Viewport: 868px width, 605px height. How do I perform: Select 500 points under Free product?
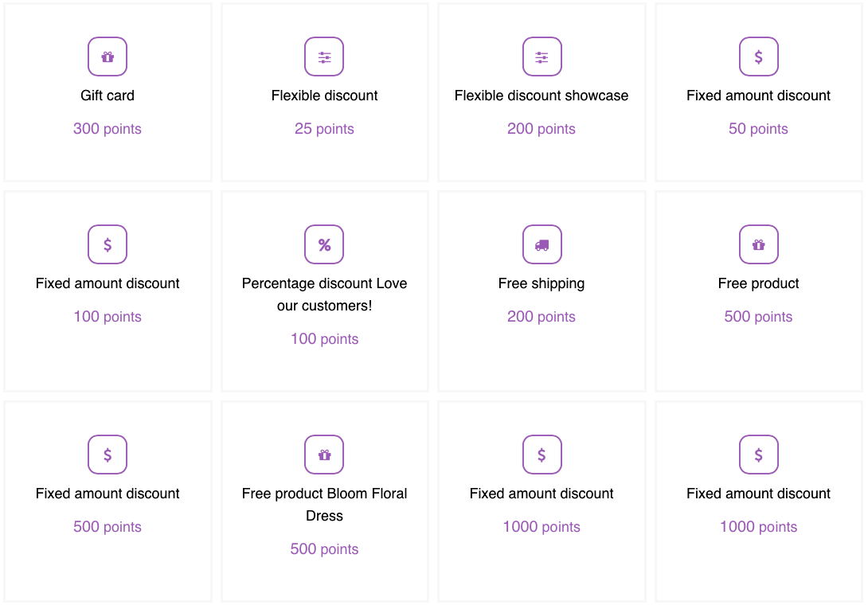[x=758, y=317]
